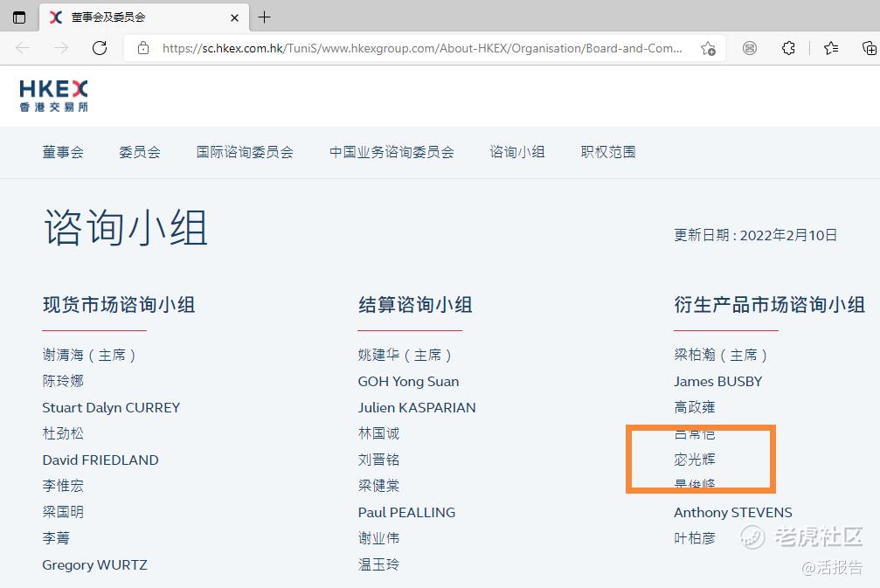
Task: Switch to the 委员会 tab
Action: pyautogui.click(x=140, y=152)
